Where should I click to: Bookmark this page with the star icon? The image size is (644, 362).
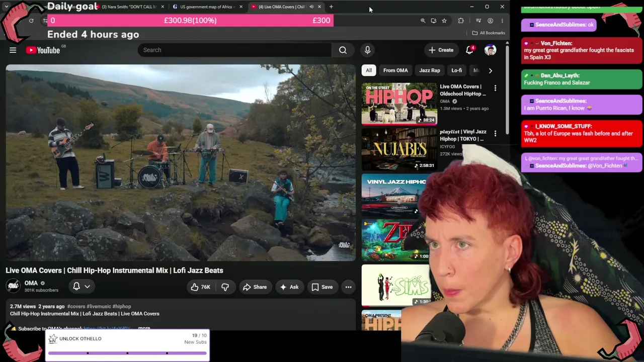click(x=444, y=21)
